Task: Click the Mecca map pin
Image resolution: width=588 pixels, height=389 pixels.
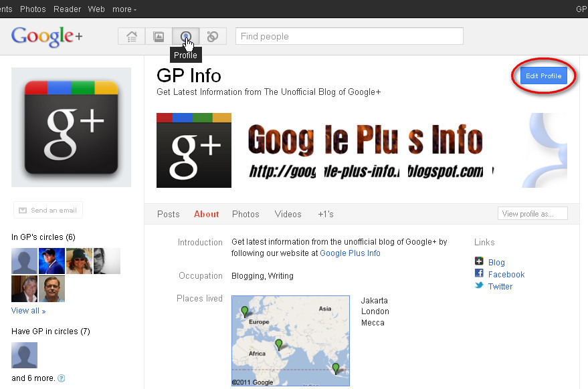Action: [x=279, y=344]
